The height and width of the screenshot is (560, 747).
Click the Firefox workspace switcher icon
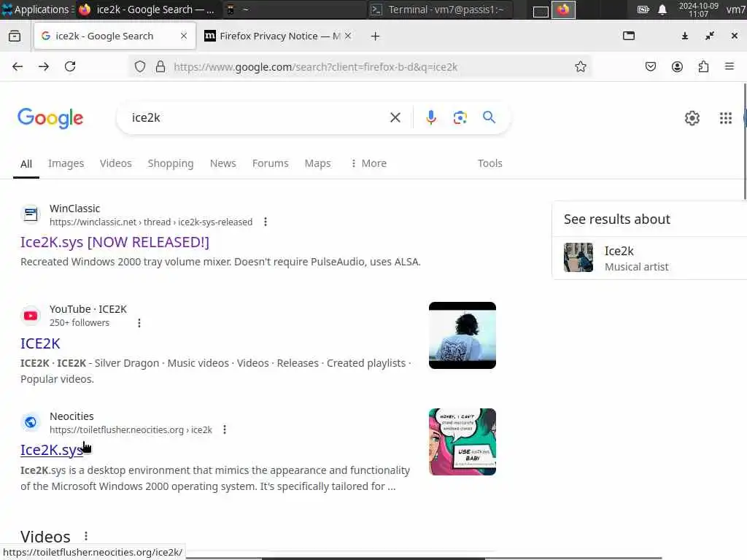pyautogui.click(x=563, y=10)
